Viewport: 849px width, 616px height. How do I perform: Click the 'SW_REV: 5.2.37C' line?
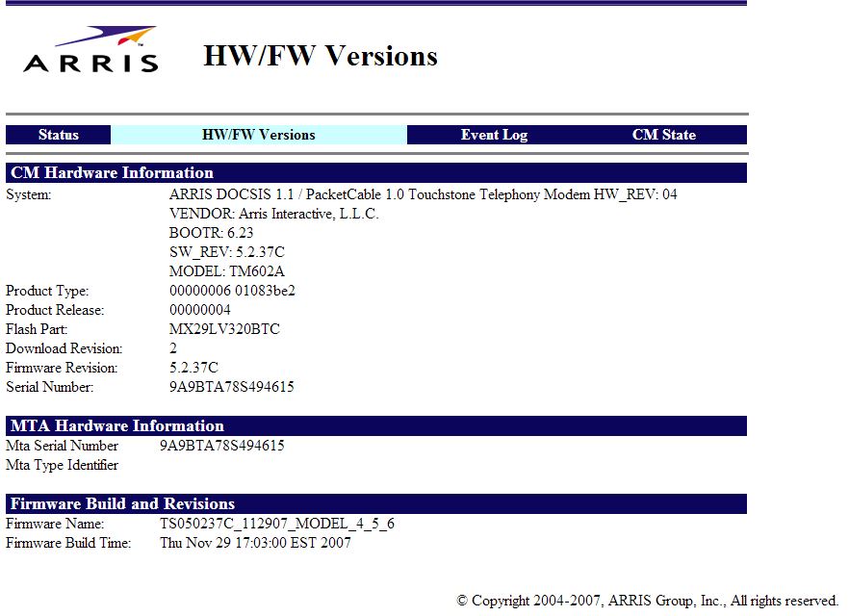point(227,252)
